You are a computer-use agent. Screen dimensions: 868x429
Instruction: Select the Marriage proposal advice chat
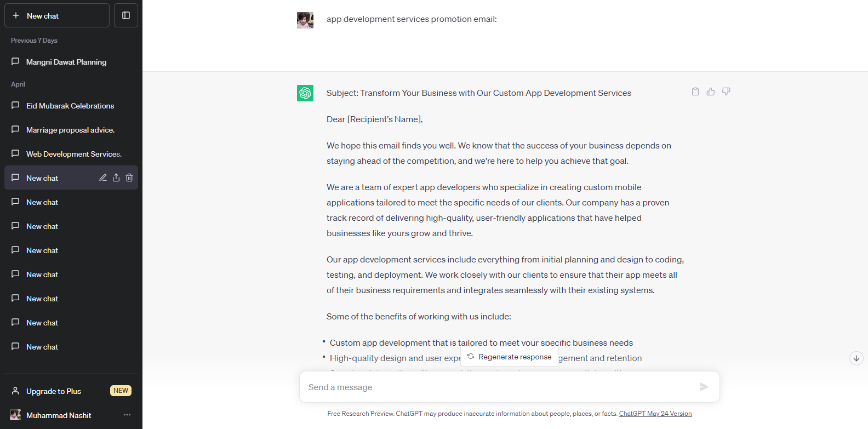(x=70, y=130)
